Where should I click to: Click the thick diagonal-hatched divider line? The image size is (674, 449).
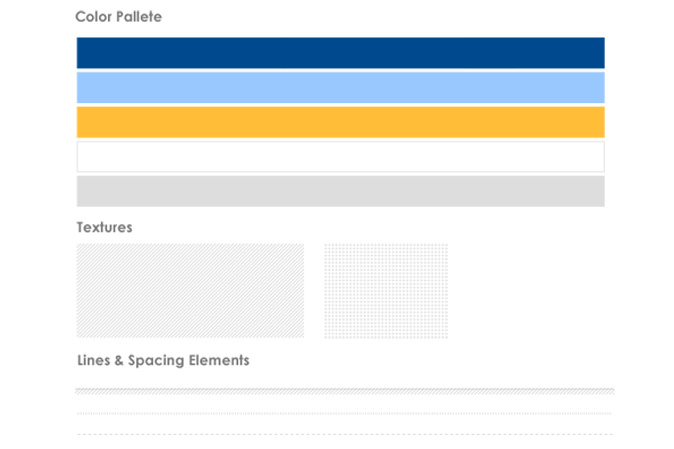click(x=345, y=391)
